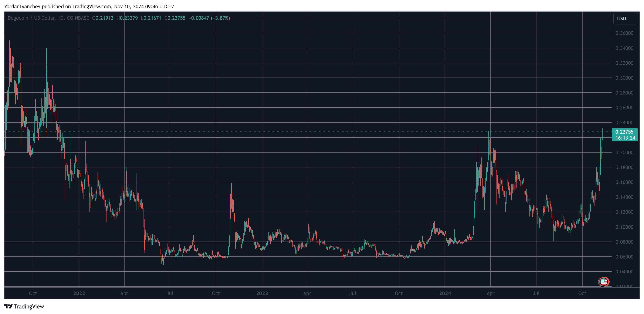The image size is (644, 314).
Task: Click the 0.16000 price axis label
Action: point(624,182)
